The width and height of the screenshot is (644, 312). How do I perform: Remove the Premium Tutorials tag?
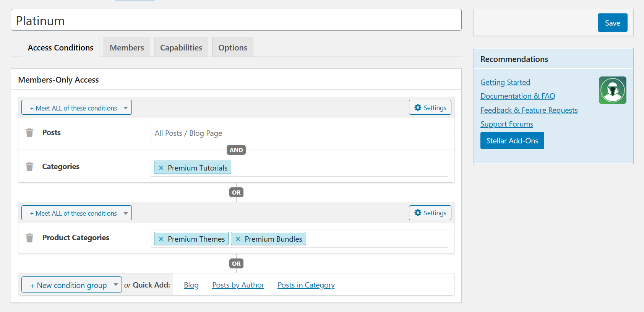click(x=161, y=168)
